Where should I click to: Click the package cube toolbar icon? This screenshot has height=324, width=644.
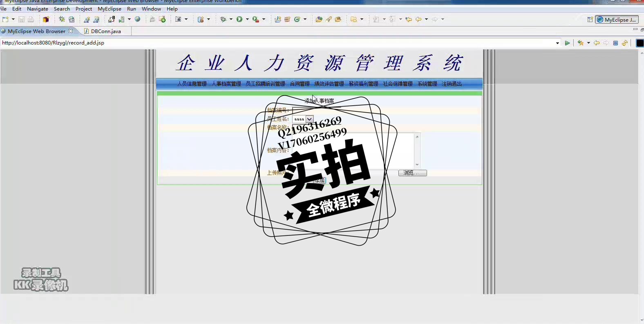click(x=46, y=19)
